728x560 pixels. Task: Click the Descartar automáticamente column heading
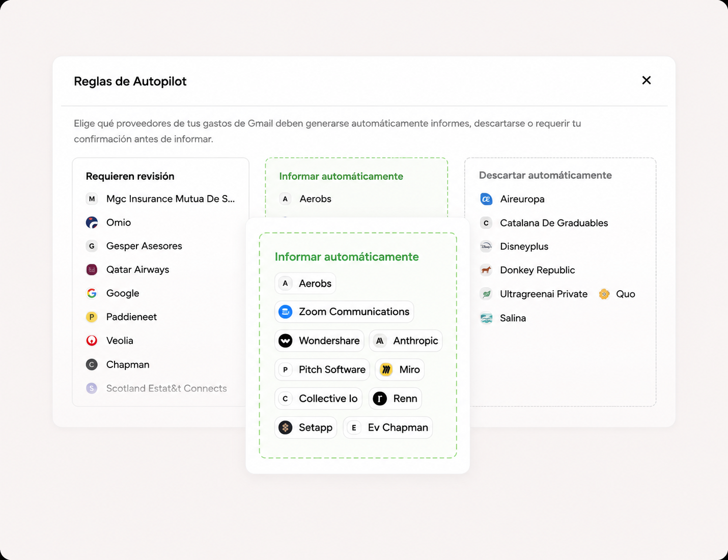[x=545, y=175]
